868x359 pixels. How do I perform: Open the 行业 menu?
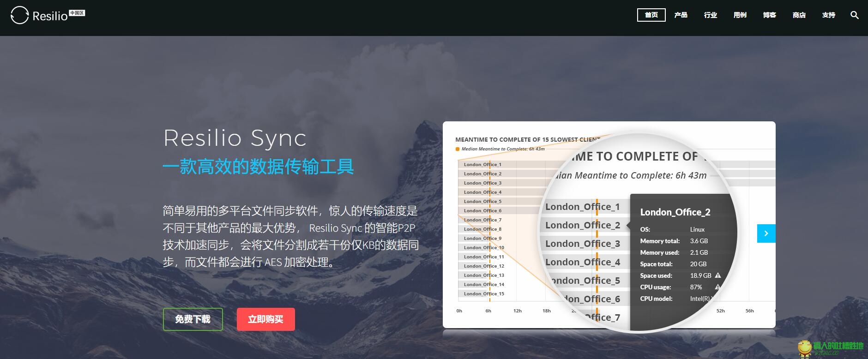point(710,15)
